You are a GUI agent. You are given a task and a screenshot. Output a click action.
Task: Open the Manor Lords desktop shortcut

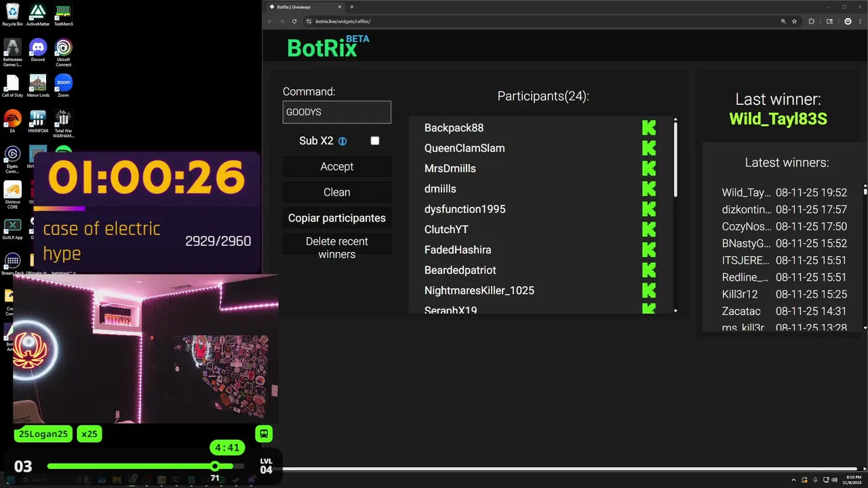pyautogui.click(x=38, y=86)
